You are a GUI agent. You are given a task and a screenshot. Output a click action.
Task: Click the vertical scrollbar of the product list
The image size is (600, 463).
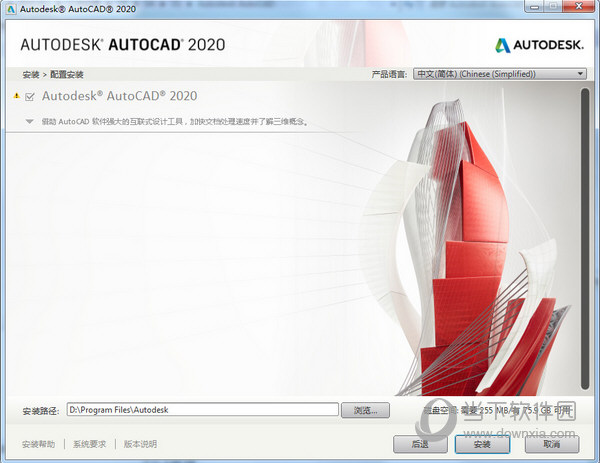point(584,240)
